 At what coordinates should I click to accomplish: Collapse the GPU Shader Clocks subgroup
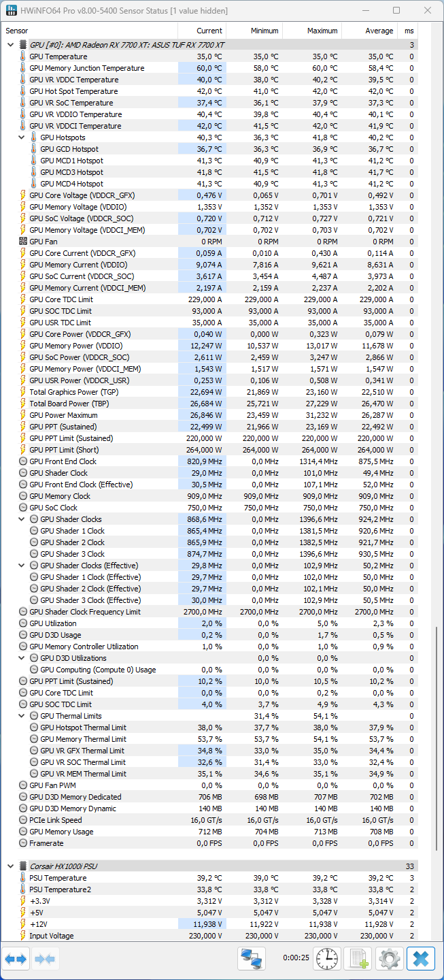click(21, 519)
